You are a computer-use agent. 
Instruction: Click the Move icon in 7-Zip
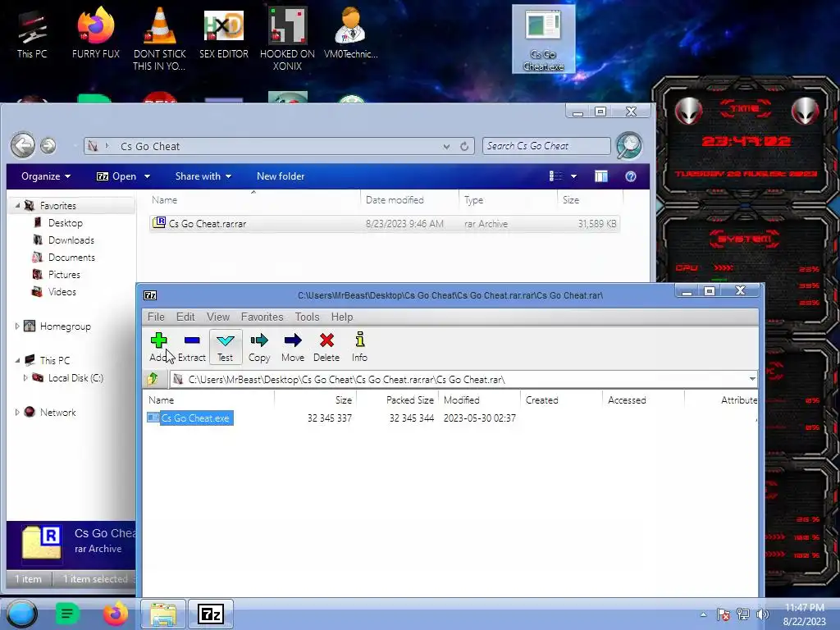tap(293, 347)
